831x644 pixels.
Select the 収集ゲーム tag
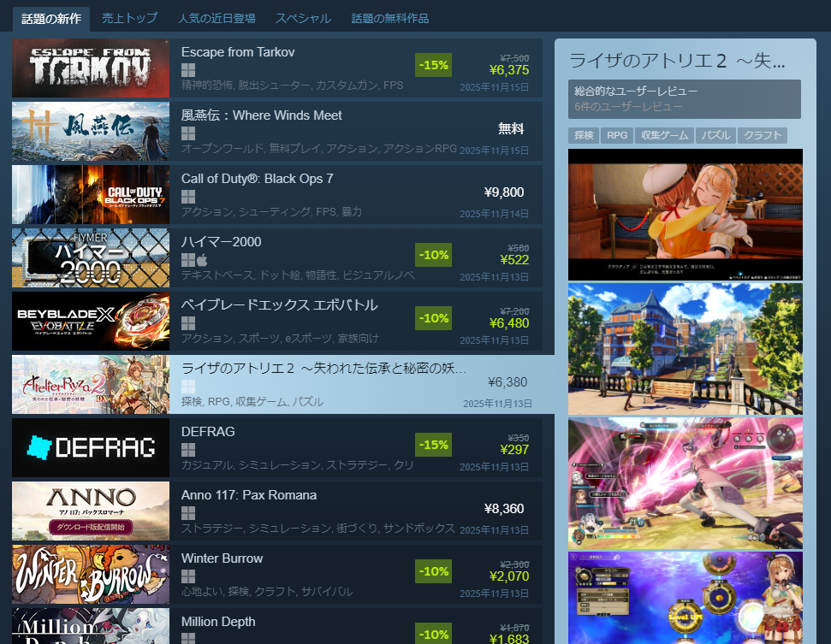click(664, 136)
